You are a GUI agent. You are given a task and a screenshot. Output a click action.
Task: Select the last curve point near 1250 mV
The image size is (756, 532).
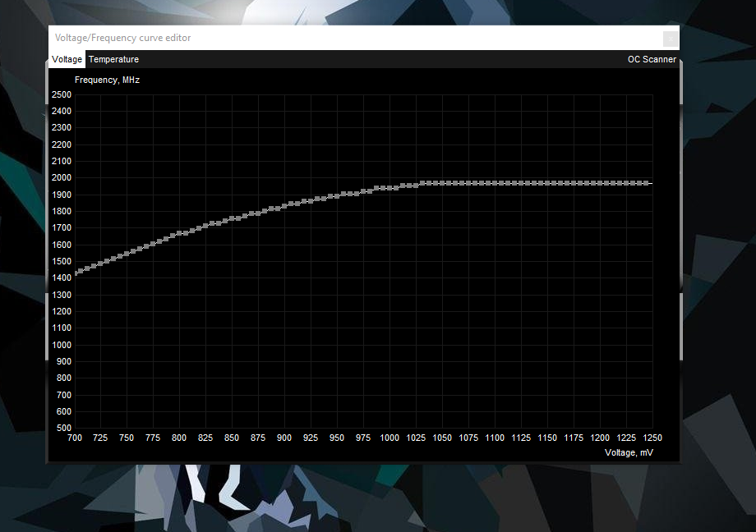pyautogui.click(x=646, y=183)
